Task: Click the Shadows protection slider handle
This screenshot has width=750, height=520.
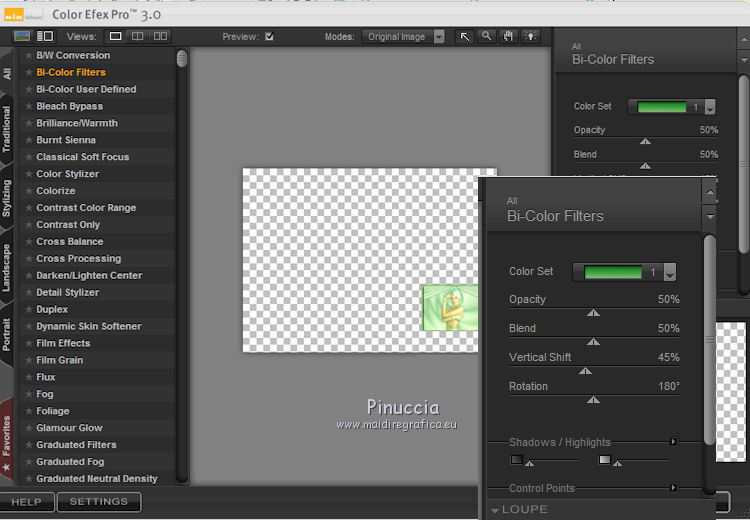Action: 529,463
